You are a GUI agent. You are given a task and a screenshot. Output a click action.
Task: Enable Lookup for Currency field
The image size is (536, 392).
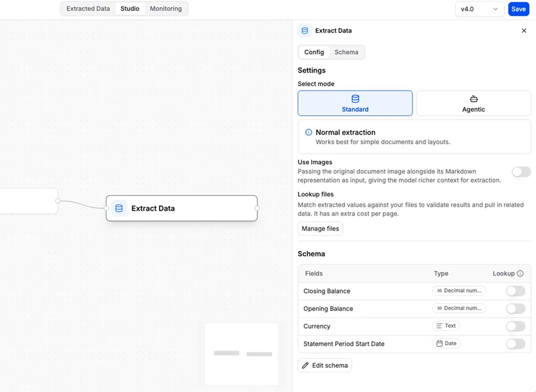click(x=516, y=326)
